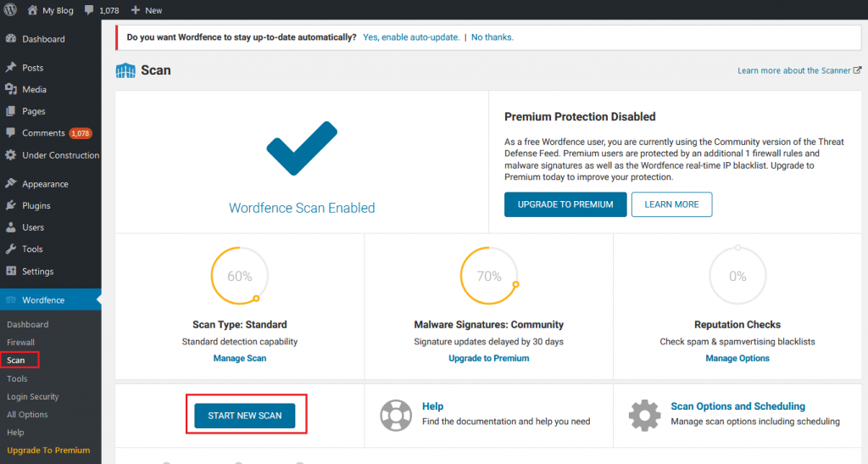The width and height of the screenshot is (868, 464).
Task: Select Firewall in Wordfence submenu
Action: tap(20, 342)
